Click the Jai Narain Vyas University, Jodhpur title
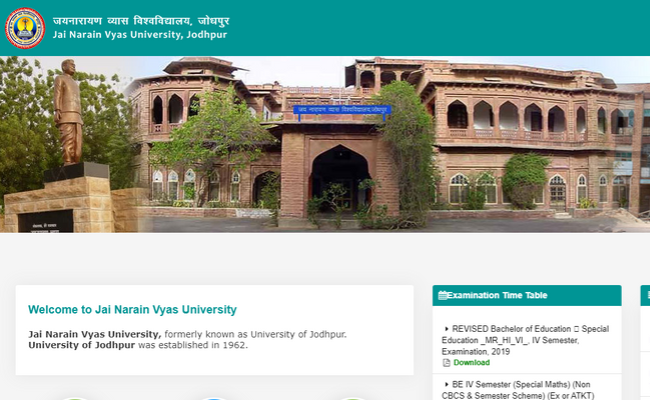 point(140,35)
